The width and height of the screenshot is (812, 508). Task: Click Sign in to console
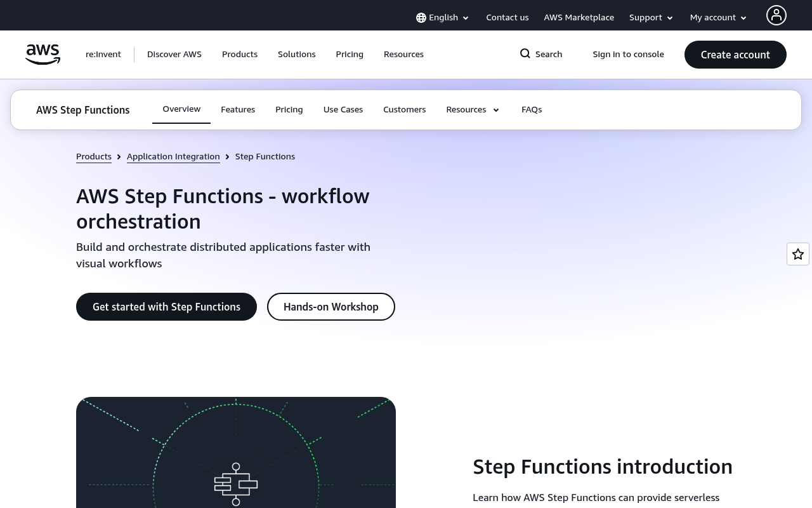pyautogui.click(x=629, y=55)
